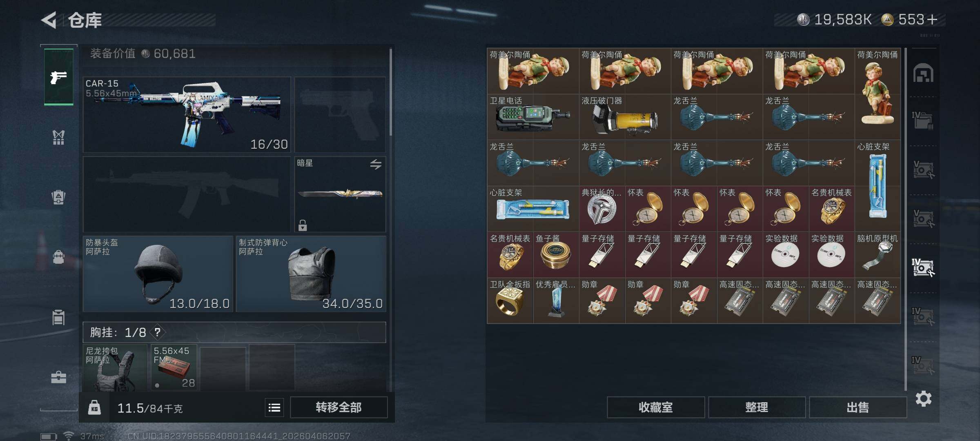Toggle the swap arrows on 暗星 knife
This screenshot has width=980, height=441.
click(376, 164)
